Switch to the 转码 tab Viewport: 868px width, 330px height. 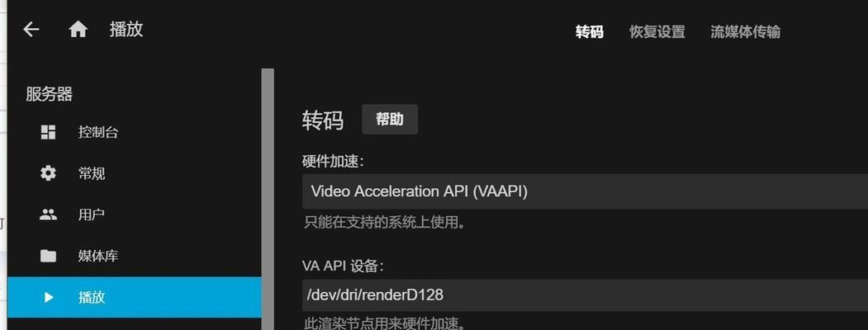click(x=589, y=32)
